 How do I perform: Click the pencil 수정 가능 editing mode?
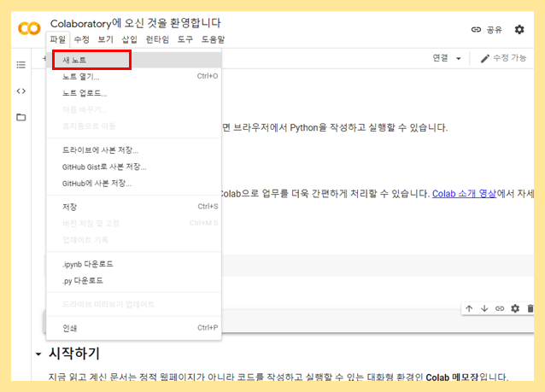coord(503,58)
